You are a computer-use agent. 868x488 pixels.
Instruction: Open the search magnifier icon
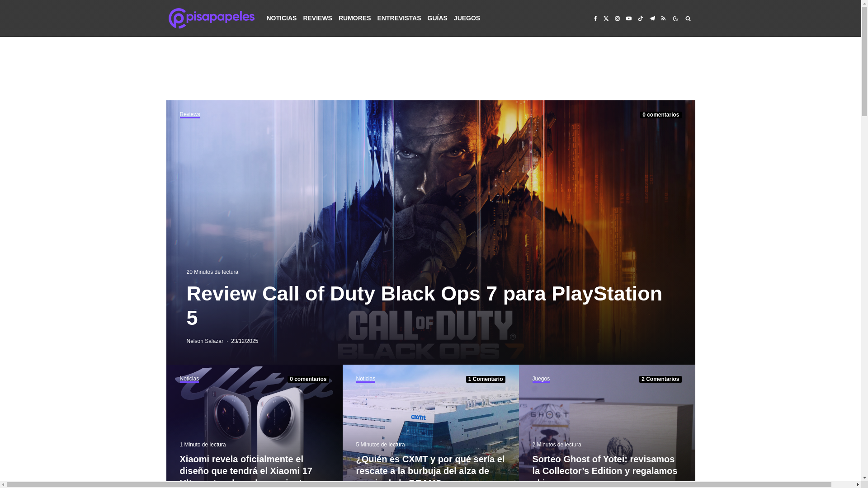(688, 19)
